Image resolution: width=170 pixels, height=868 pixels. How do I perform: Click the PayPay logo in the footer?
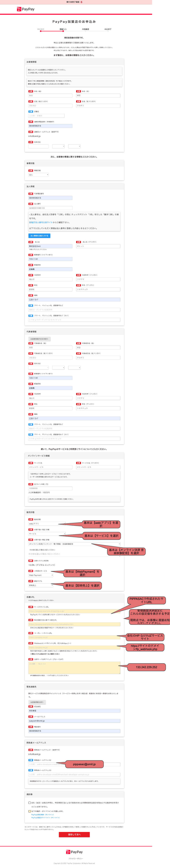tap(74, 852)
